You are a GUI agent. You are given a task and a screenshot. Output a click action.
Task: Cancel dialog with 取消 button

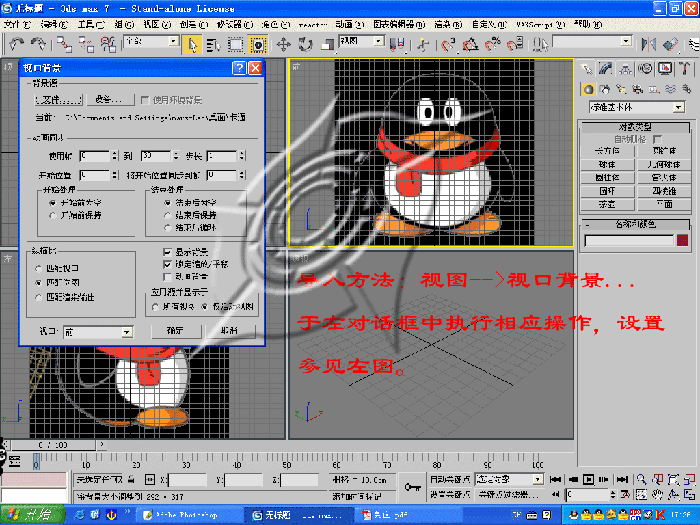coord(229,331)
